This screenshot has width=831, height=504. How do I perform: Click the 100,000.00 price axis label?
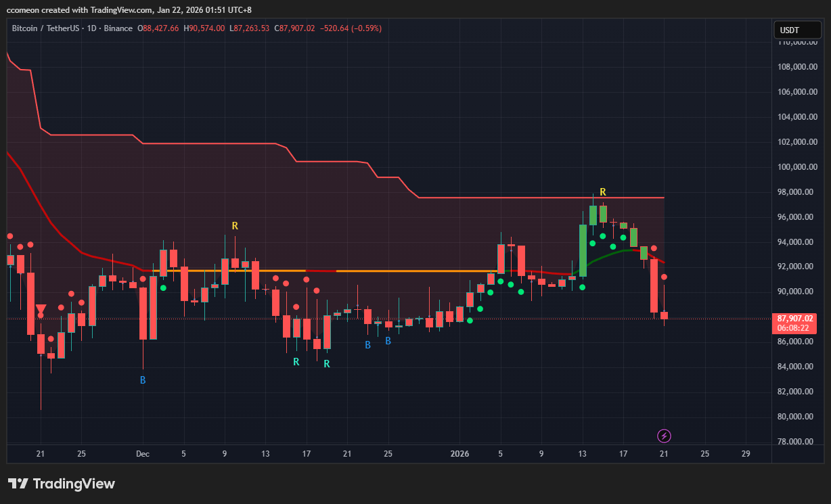798,167
